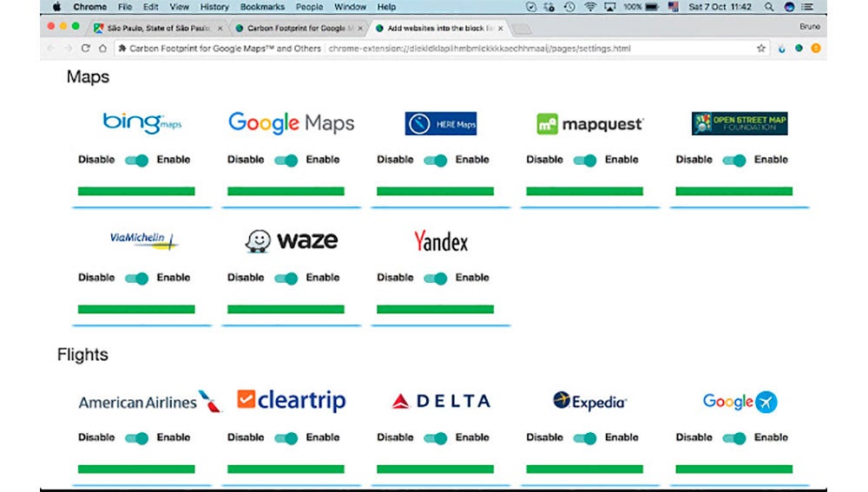This screenshot has width=868, height=492.
Task: Open the Apple menu
Action: [x=56, y=7]
